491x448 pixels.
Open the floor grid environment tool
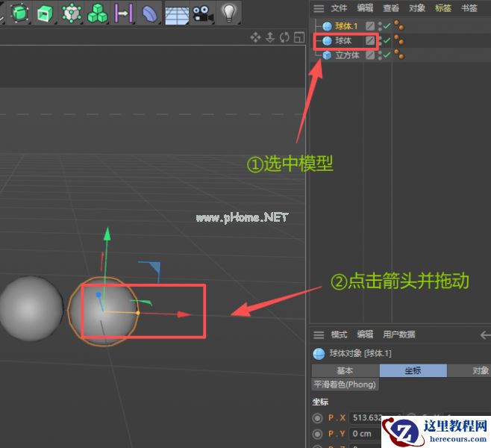coord(177,14)
